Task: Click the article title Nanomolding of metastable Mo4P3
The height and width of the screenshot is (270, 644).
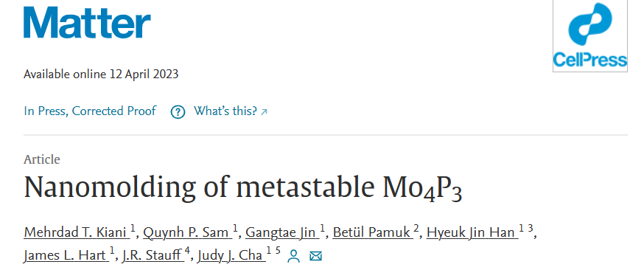Action: pos(243,188)
